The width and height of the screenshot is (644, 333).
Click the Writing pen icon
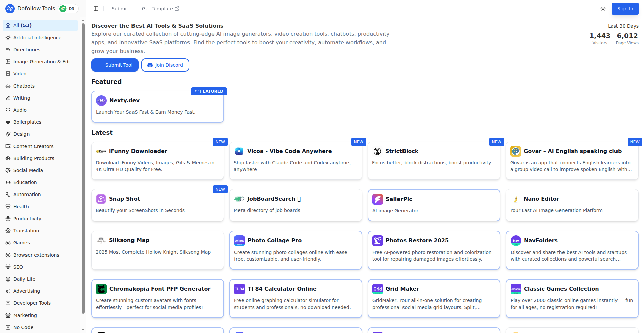click(x=8, y=98)
